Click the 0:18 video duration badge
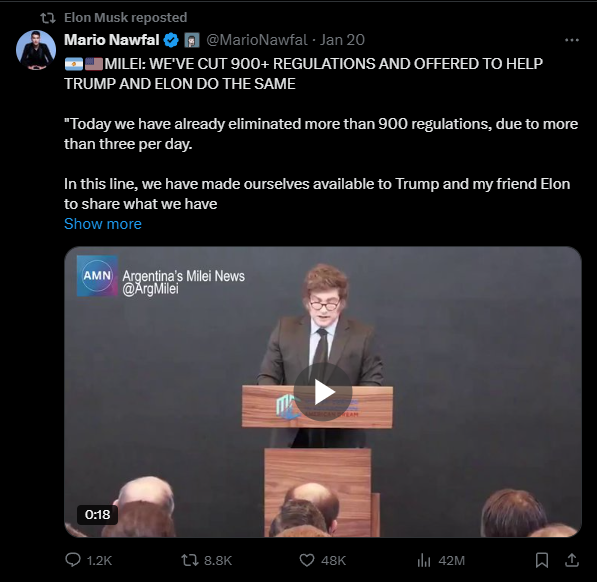Image resolution: width=597 pixels, height=582 pixels. tap(97, 515)
